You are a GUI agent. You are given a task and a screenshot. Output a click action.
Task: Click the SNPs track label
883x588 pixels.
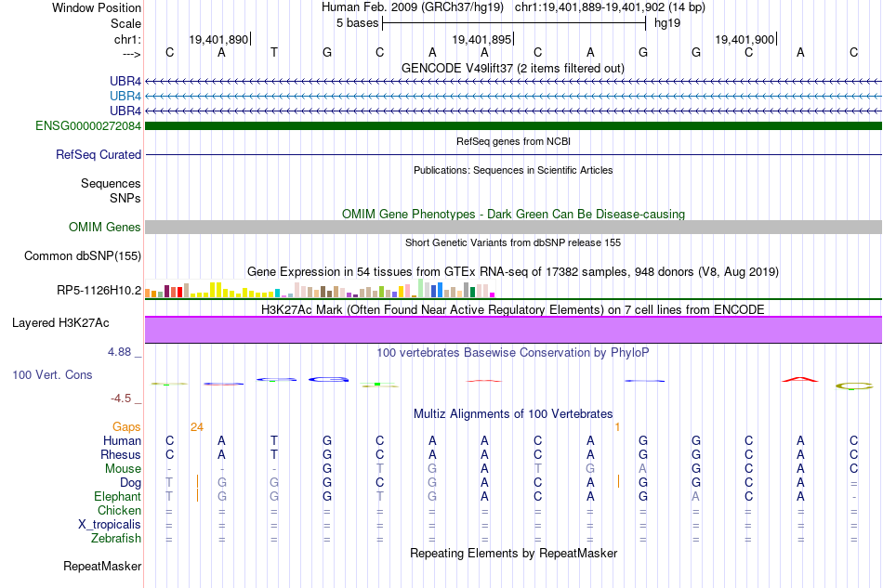point(125,198)
